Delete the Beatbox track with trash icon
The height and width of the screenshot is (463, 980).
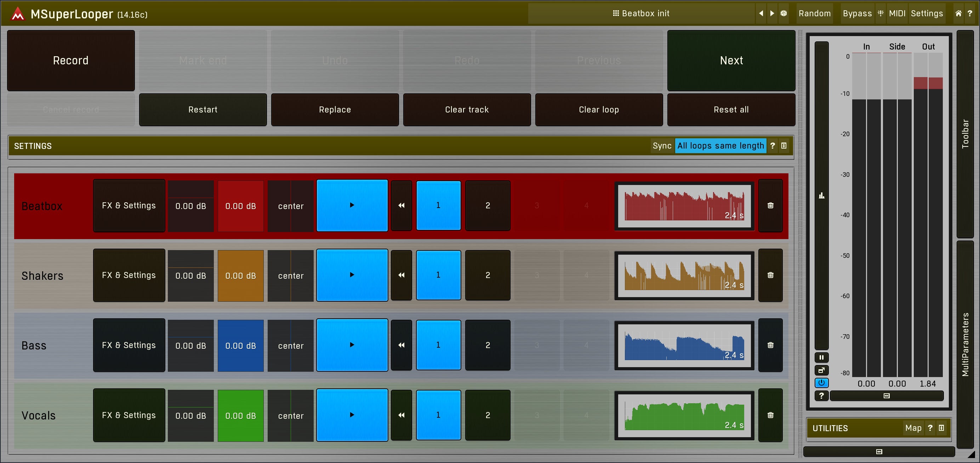pyautogui.click(x=770, y=206)
